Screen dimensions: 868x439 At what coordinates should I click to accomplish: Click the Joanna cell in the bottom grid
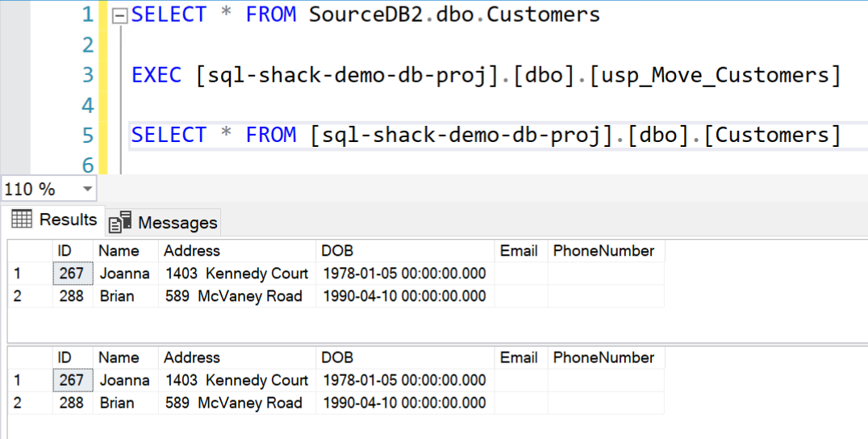pos(124,380)
